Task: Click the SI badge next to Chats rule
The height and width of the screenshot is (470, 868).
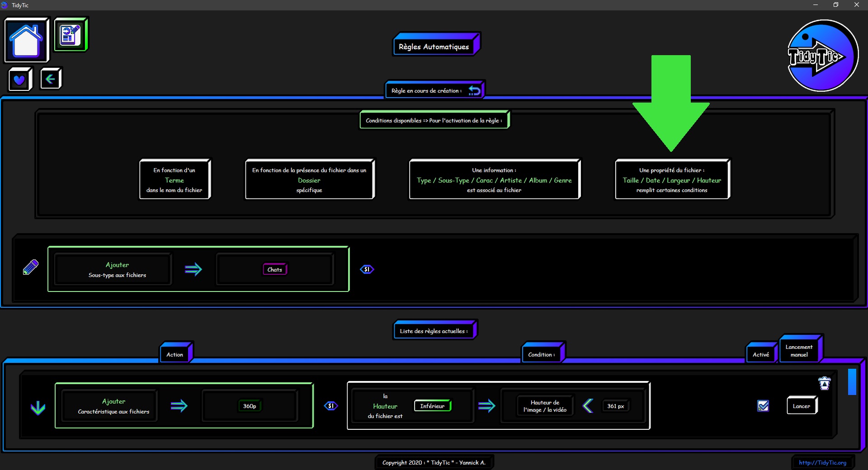Action: click(367, 269)
